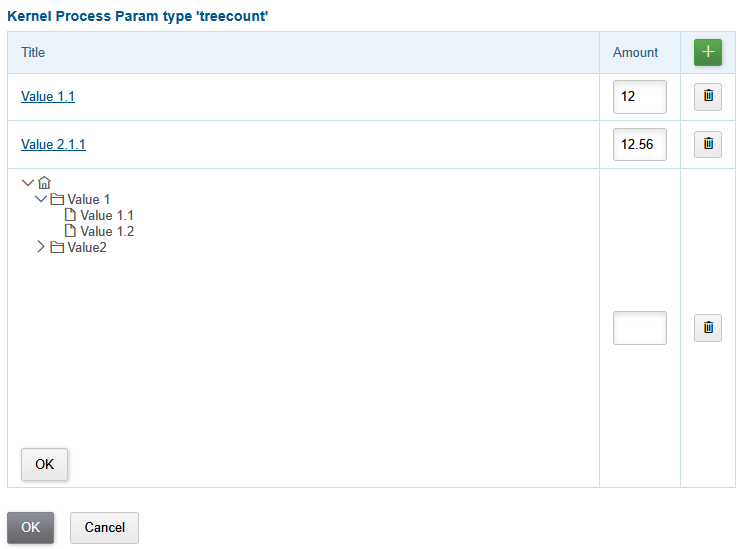The width and height of the screenshot is (743, 549).
Task: Open the Value 2.1.1 title link
Action: (x=53, y=144)
